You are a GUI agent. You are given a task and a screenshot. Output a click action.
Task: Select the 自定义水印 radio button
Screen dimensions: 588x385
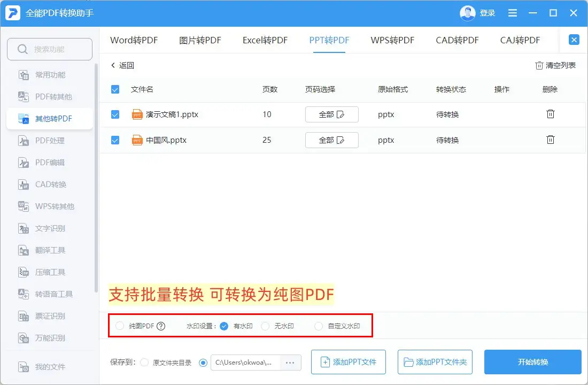tap(319, 326)
